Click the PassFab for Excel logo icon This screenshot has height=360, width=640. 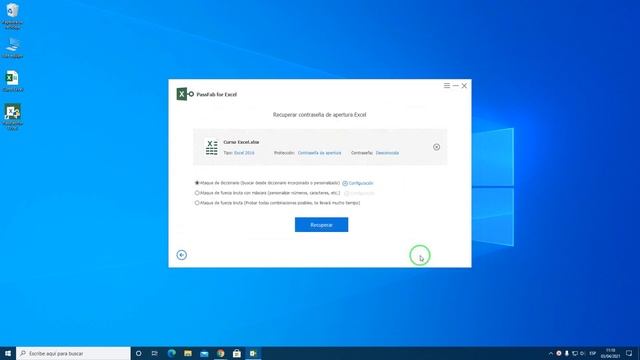pyautogui.click(x=185, y=94)
